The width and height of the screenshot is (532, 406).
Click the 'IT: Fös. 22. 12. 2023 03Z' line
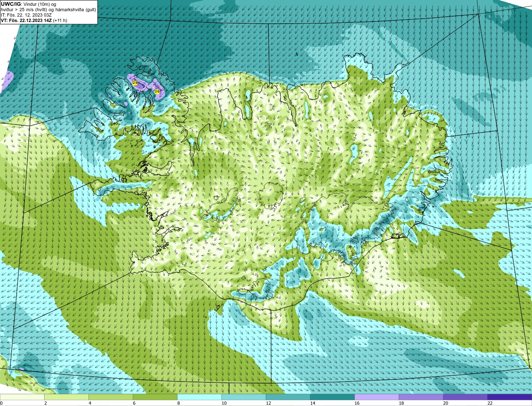click(27, 15)
